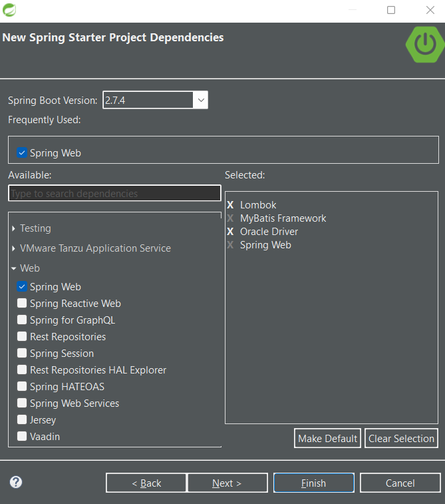Expand VMware Tanzu Application Service category
The image size is (445, 504).
(x=13, y=248)
